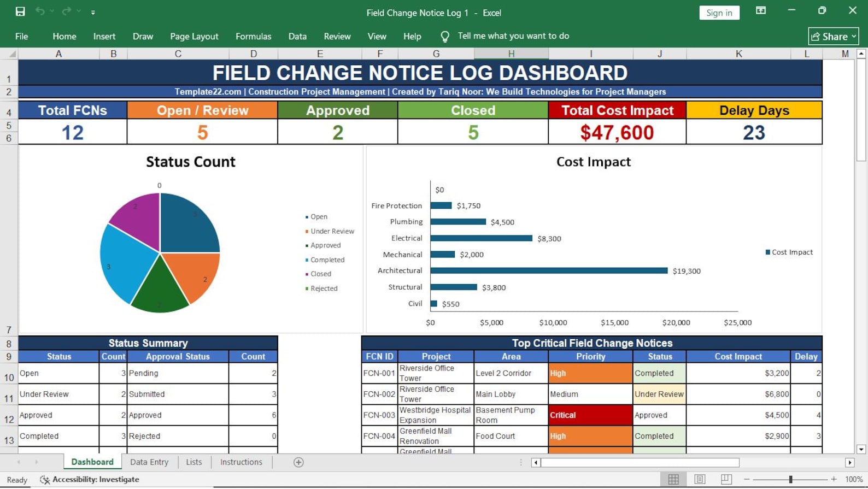Open the Data ribbon tab
Image resolution: width=868 pixels, height=489 pixels.
(297, 37)
